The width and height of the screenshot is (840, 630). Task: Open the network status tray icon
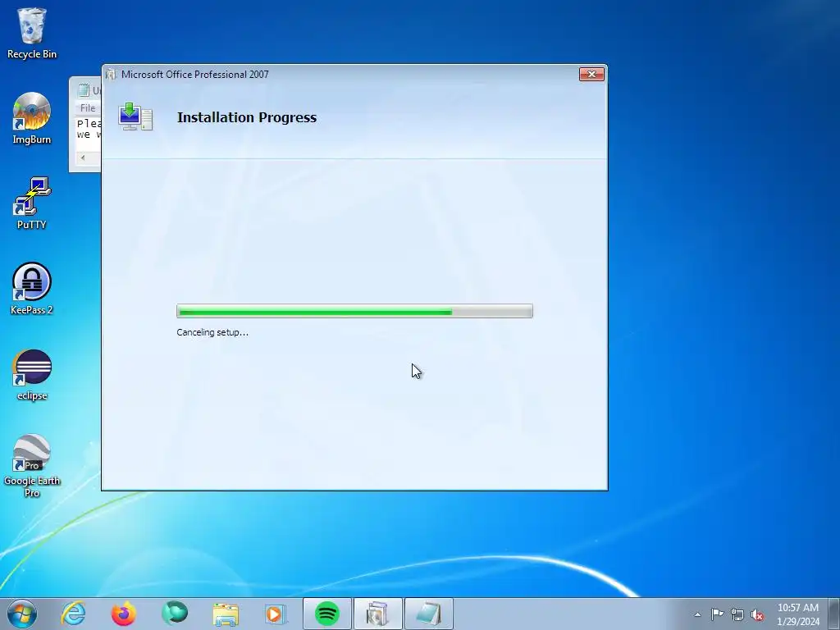pyautogui.click(x=737, y=614)
